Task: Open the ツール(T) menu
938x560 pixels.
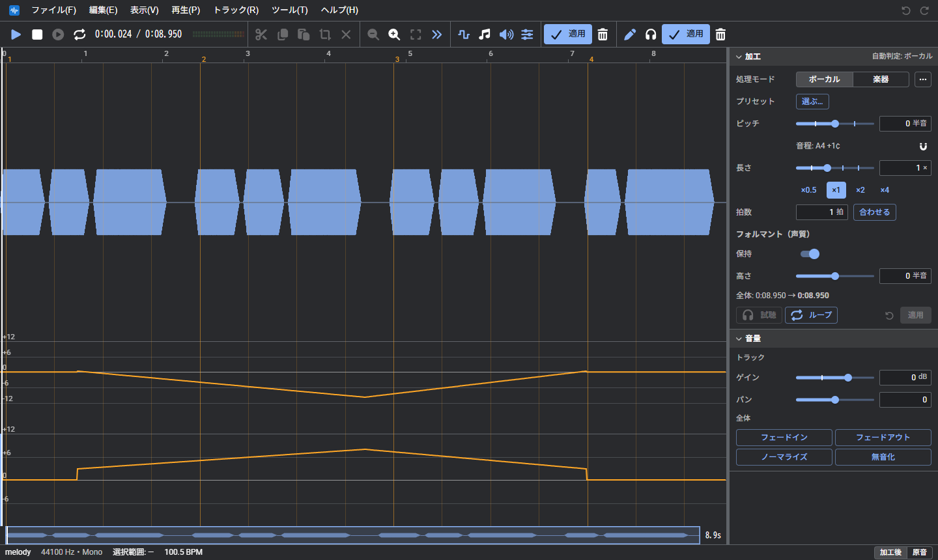Action: click(x=290, y=10)
